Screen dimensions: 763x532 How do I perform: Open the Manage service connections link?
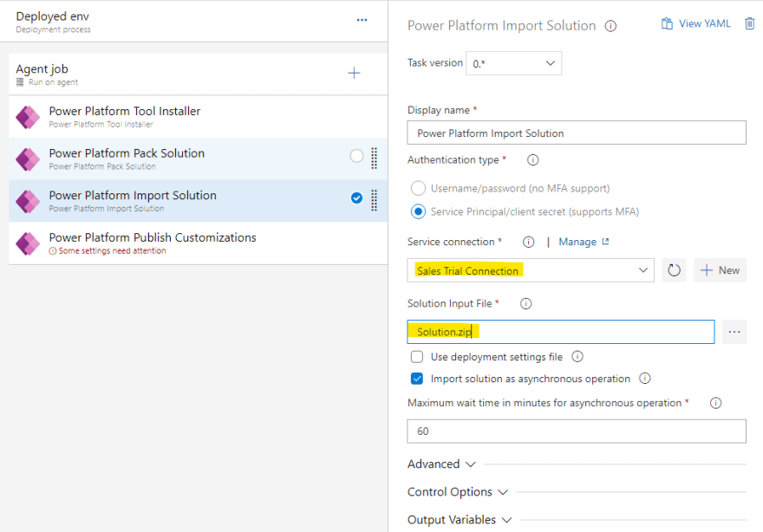pyautogui.click(x=577, y=242)
